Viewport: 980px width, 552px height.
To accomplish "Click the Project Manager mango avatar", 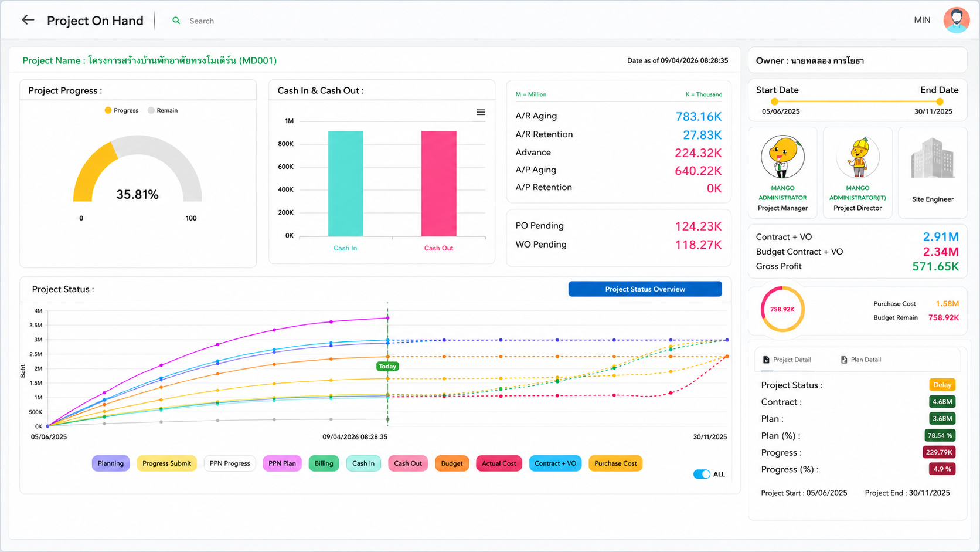I will point(782,157).
